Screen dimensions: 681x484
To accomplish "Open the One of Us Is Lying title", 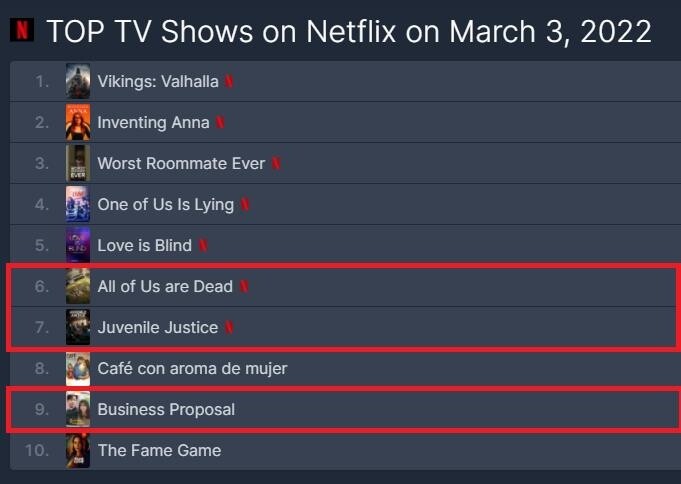I will [x=165, y=205].
